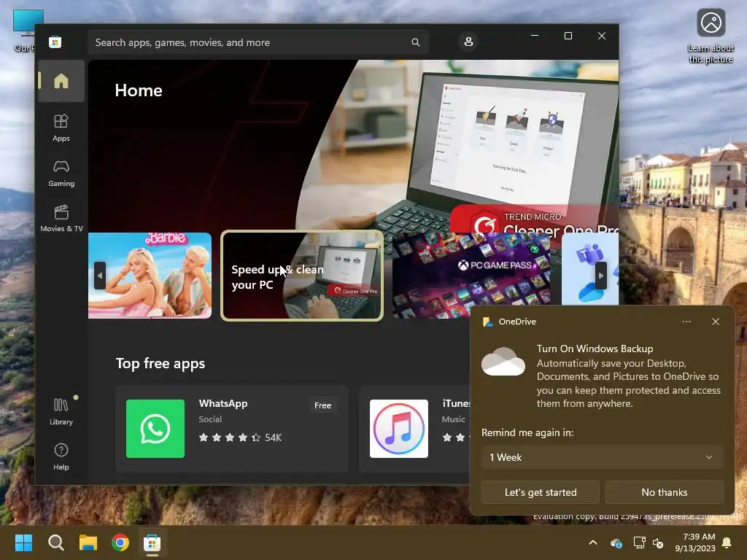This screenshot has width=747, height=560.
Task: Expand the Remind me again in dropdown
Action: (x=602, y=457)
